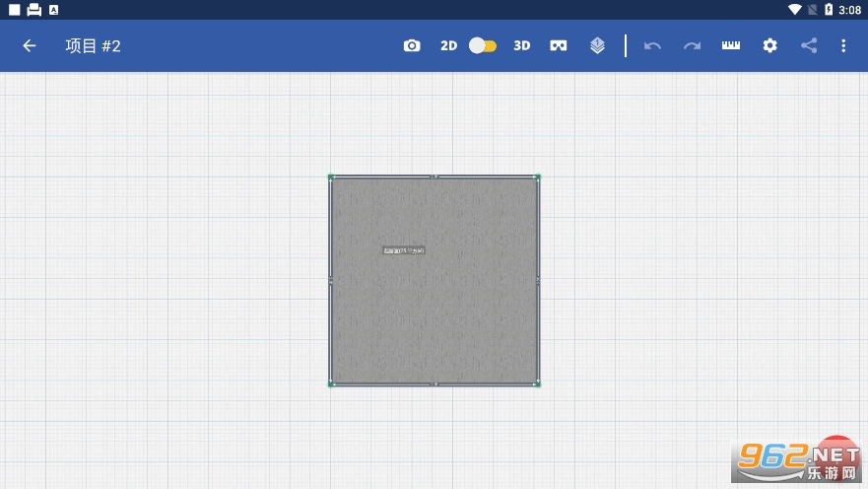Toggle the ruler measurement tool
868x489 pixels.
click(731, 45)
